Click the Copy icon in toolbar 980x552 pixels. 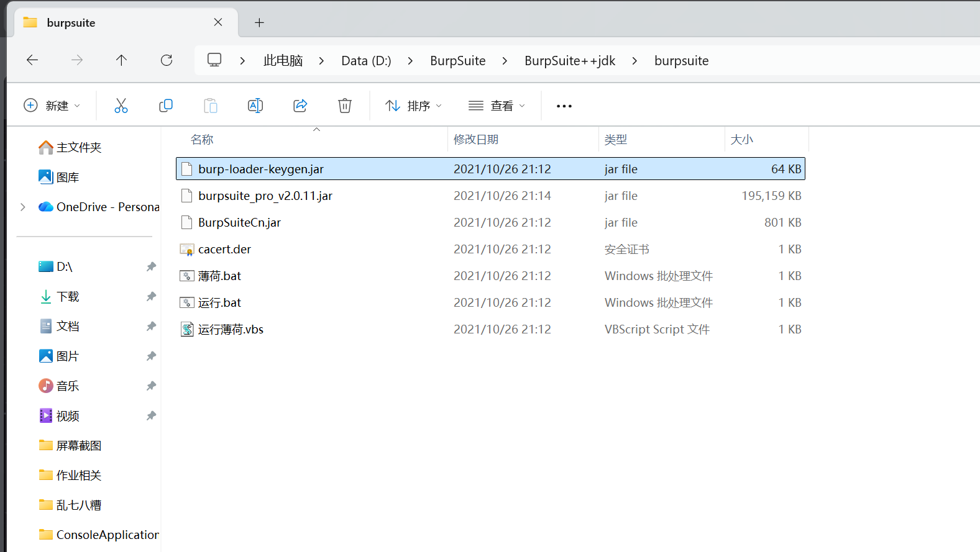tap(166, 106)
